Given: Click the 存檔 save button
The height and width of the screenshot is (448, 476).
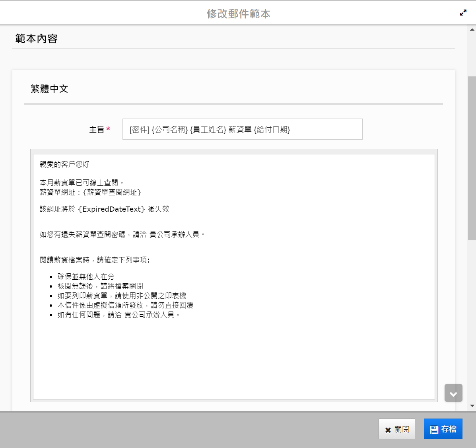Looking at the screenshot, I should tap(443, 429).
